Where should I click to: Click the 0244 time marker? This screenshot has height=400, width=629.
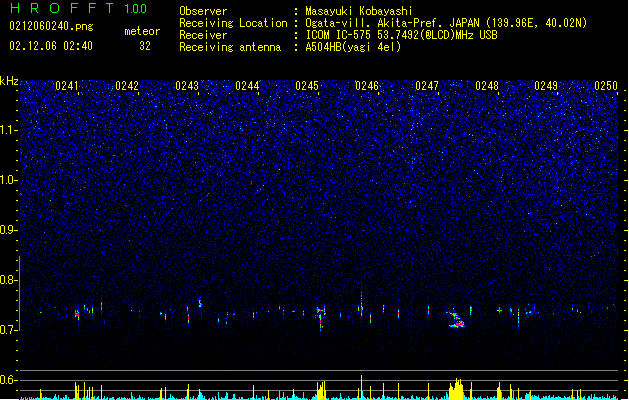pyautogui.click(x=247, y=86)
